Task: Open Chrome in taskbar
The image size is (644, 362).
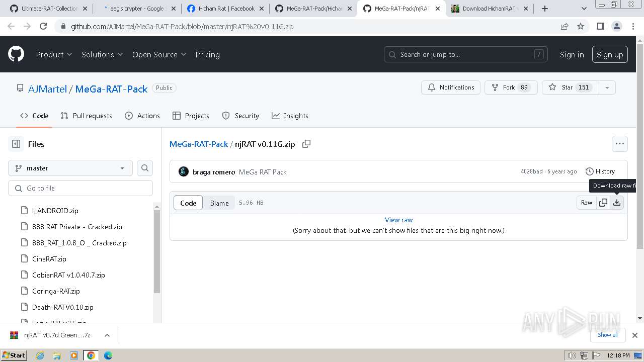Action: 91,355
